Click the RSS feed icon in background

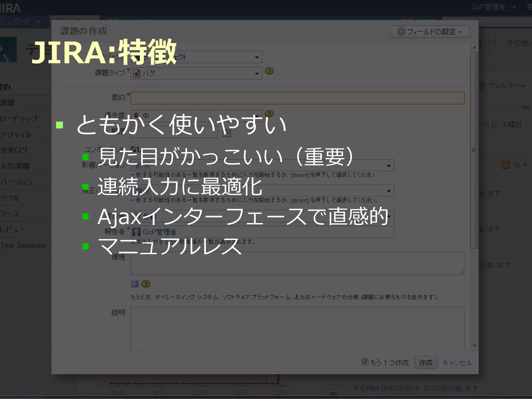click(506, 165)
